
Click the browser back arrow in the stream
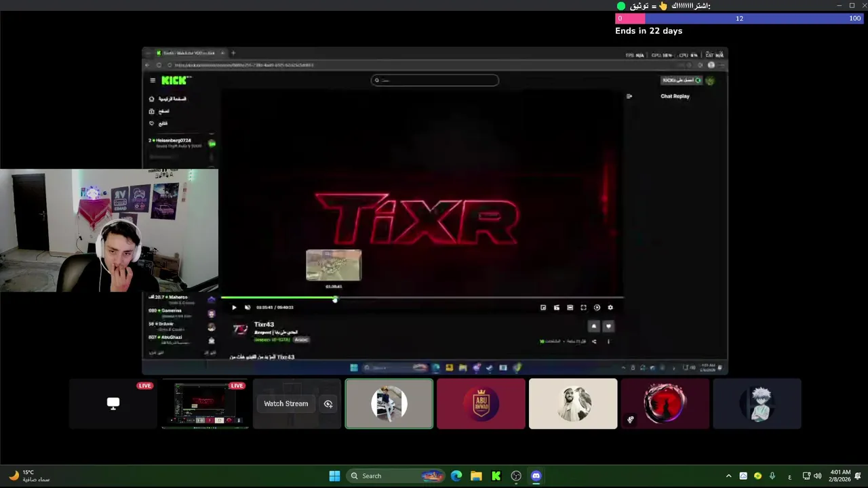tap(149, 65)
